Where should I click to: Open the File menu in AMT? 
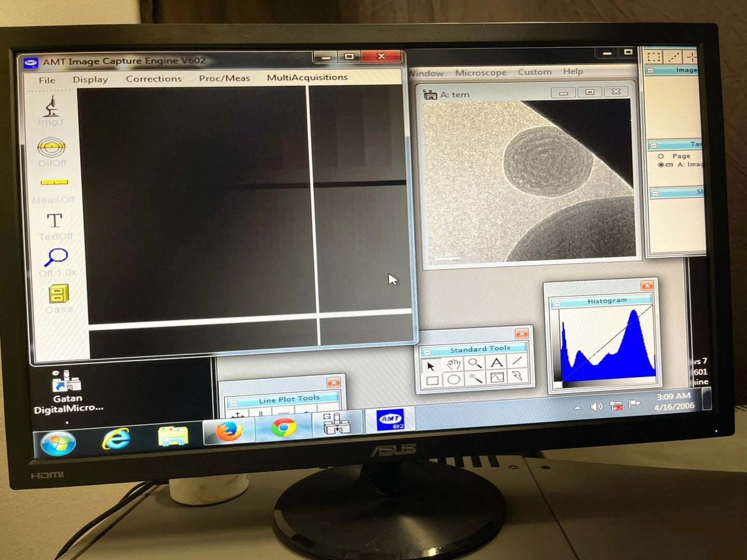tap(47, 80)
